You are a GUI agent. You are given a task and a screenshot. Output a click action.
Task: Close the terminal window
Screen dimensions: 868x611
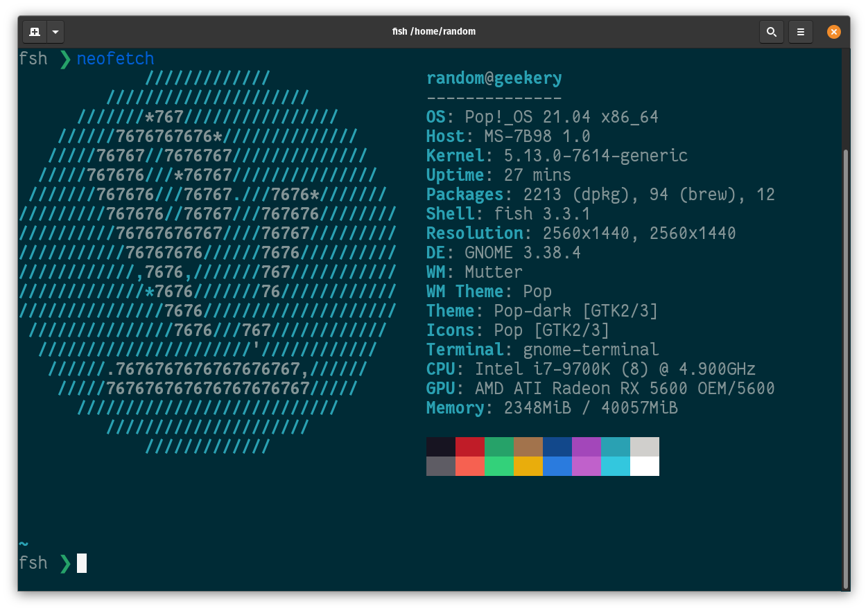(834, 32)
